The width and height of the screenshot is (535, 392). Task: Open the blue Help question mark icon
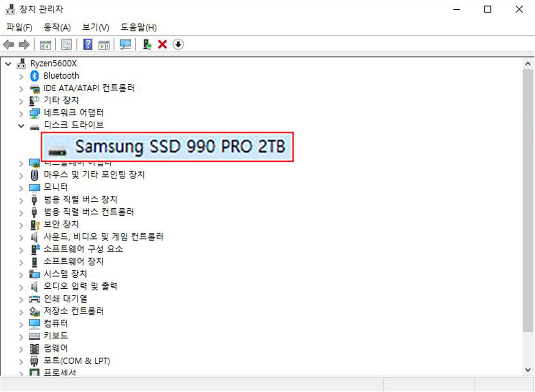coord(88,44)
